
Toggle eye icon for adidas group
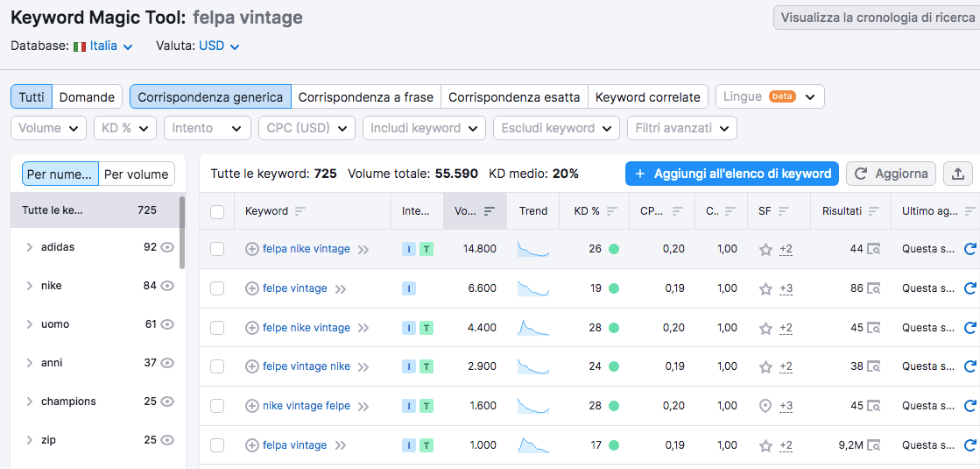(x=167, y=247)
